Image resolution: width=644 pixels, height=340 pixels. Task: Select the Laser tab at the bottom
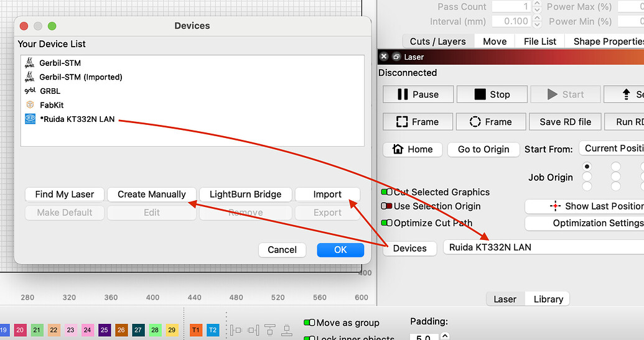click(505, 299)
